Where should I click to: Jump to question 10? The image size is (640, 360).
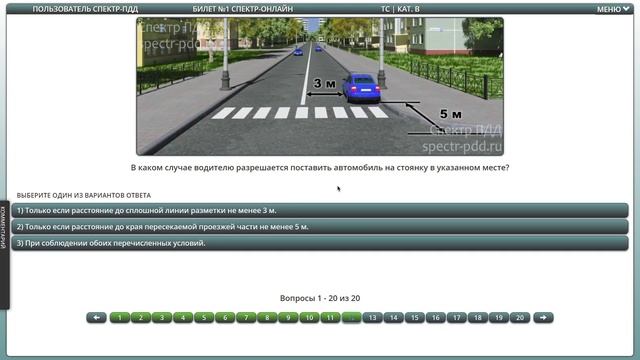[309, 318]
